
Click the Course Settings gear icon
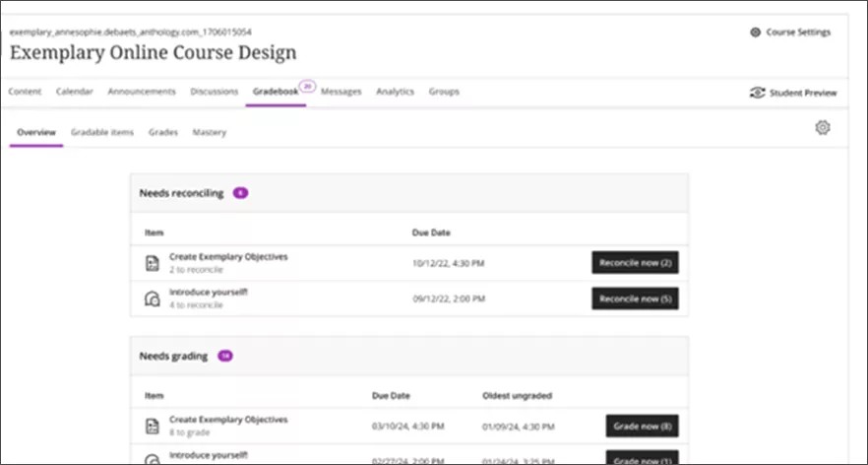755,33
